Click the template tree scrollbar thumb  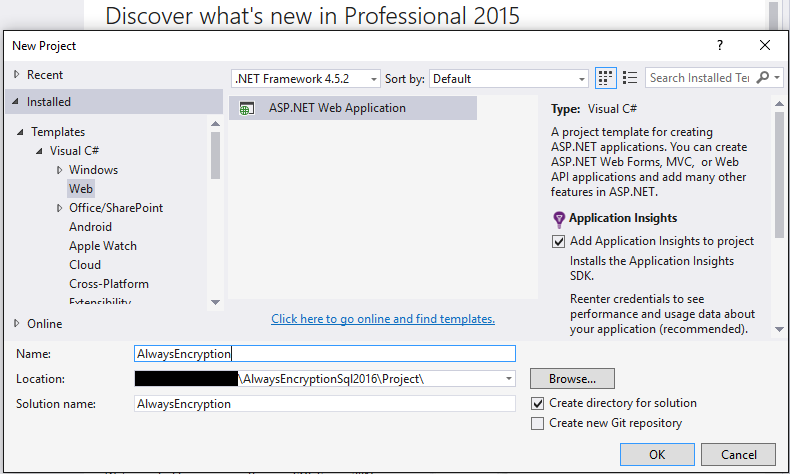[x=215, y=156]
